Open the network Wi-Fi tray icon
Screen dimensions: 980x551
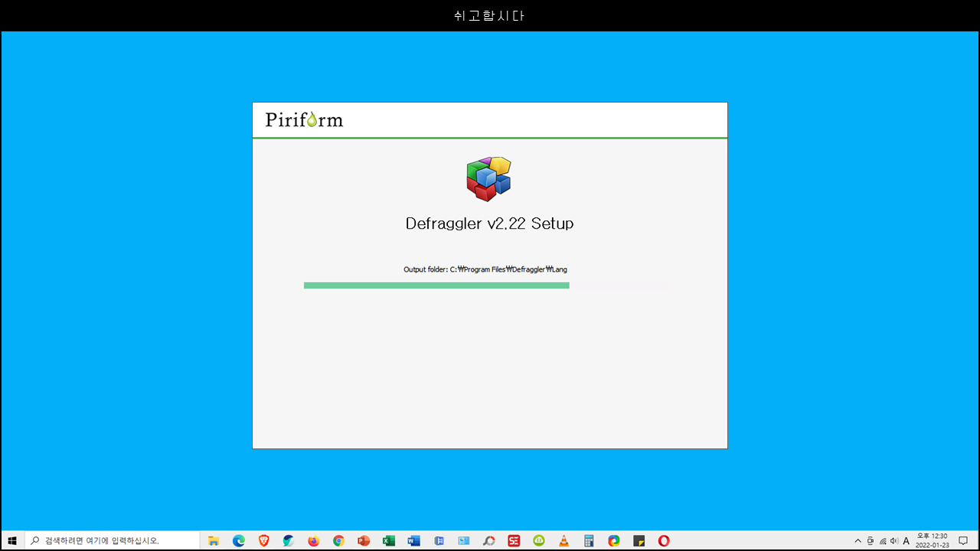click(882, 540)
